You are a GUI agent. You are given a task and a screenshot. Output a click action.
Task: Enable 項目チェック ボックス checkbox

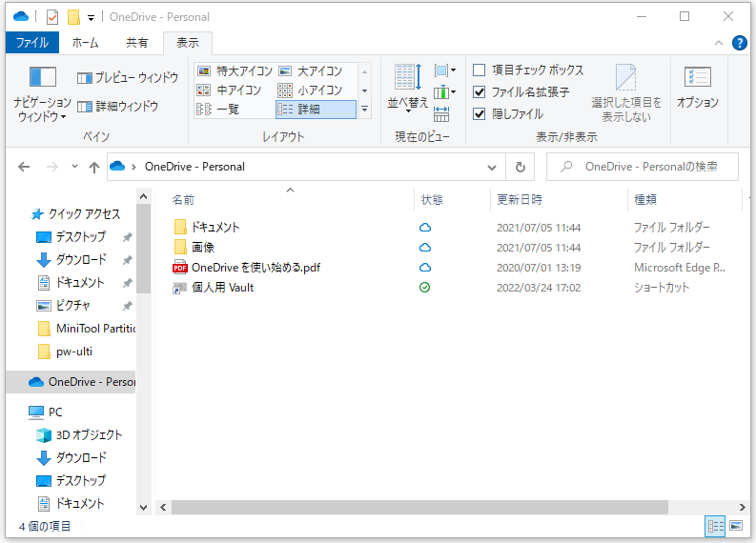tap(479, 70)
